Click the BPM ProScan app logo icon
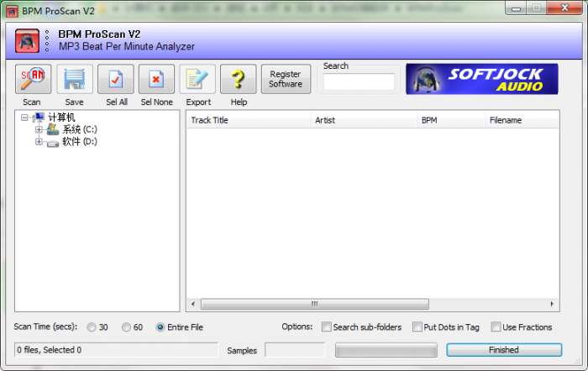 tap(29, 40)
